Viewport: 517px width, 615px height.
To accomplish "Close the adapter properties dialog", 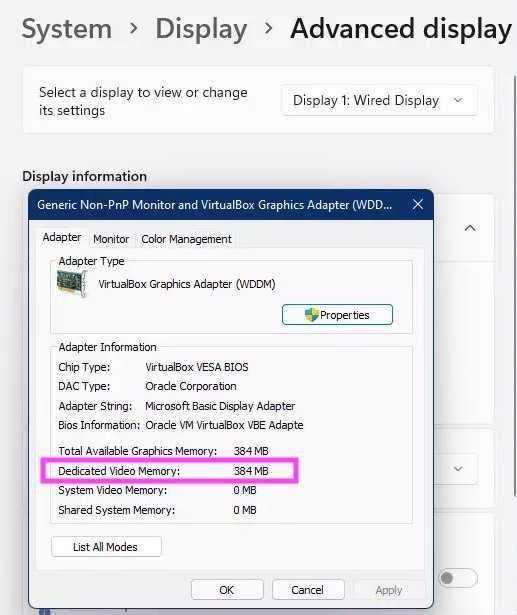I will point(417,205).
